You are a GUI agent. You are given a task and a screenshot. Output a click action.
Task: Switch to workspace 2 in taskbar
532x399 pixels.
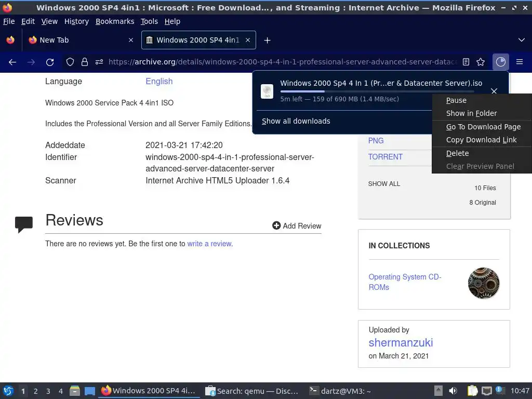coord(36,391)
